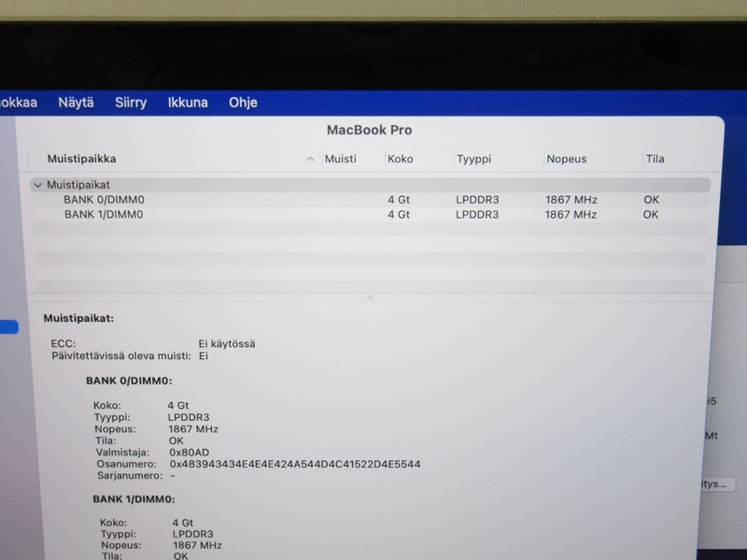
Task: Click the Muistipaikat: details heading
Action: (x=78, y=318)
